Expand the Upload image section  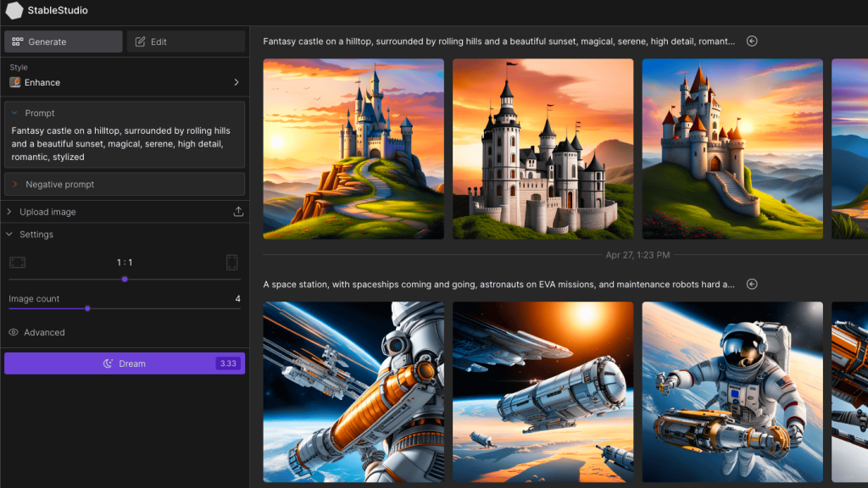[x=9, y=212]
